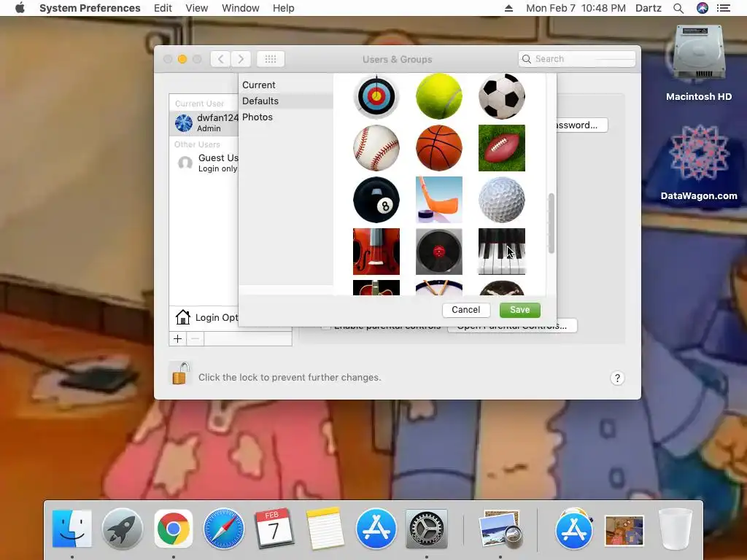Choose the basketball picture
747x560 pixels.
click(x=438, y=148)
